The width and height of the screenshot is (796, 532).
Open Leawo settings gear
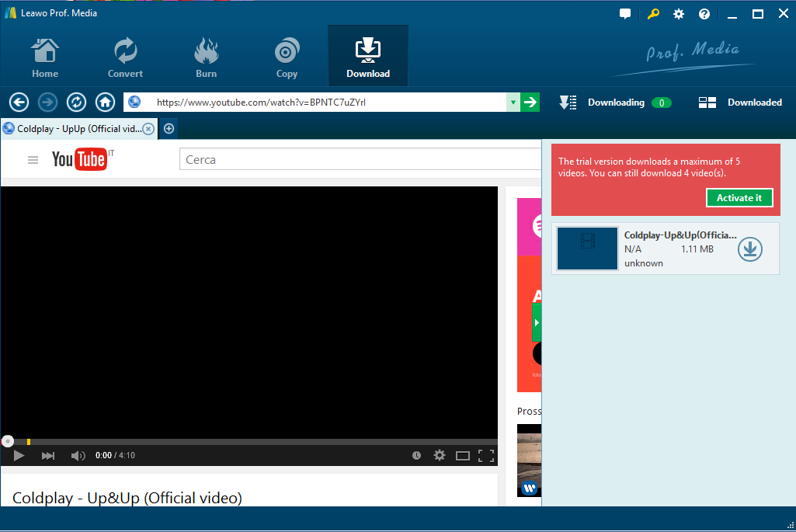[679, 14]
